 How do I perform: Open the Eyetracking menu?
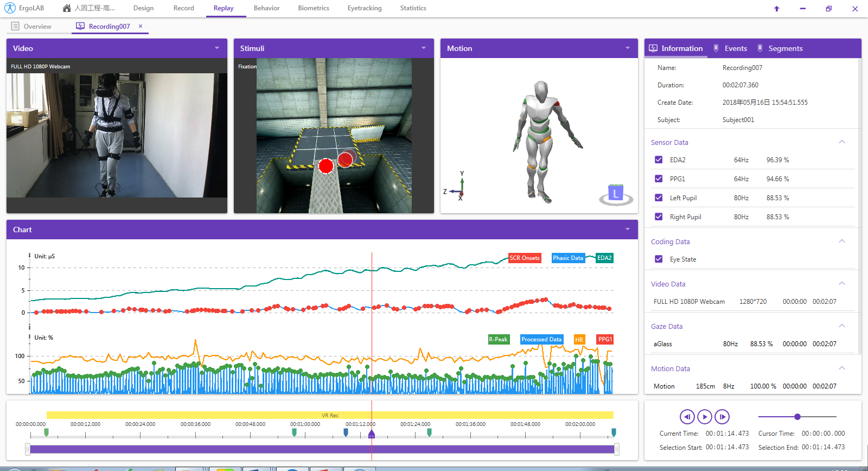pos(364,8)
